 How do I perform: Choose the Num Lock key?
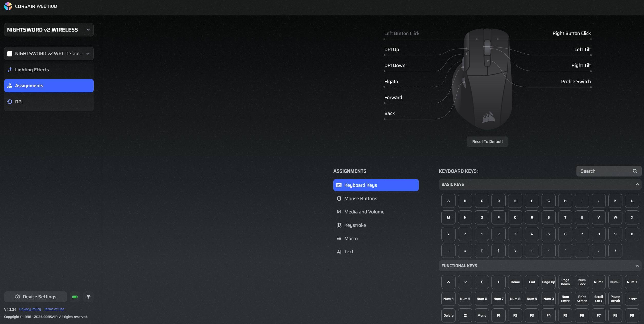coord(582,282)
